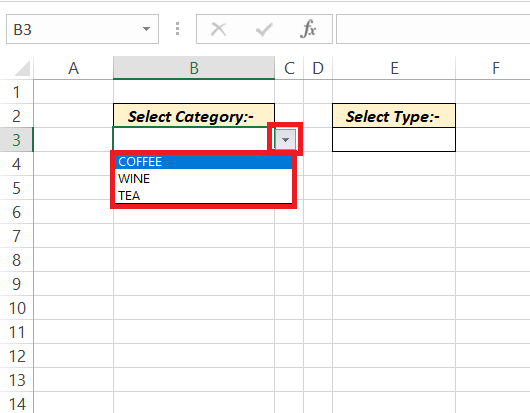Select row 5 header
Image resolution: width=530 pixels, height=413 pixels.
click(17, 188)
